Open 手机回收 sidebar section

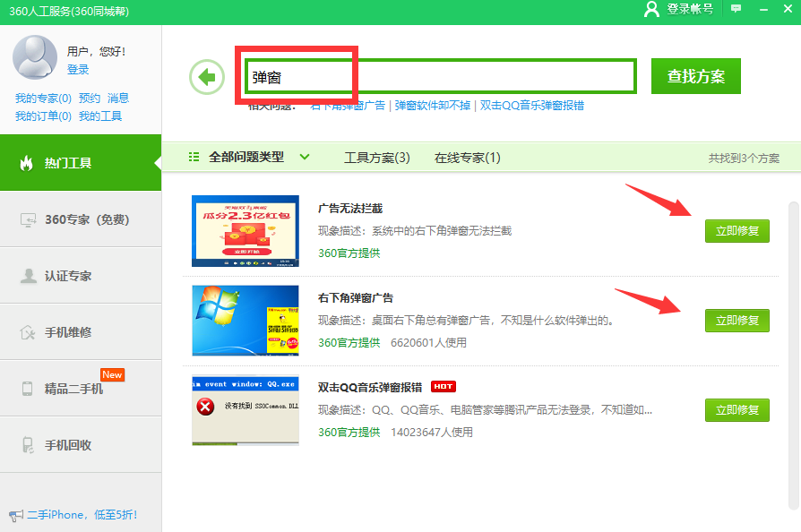tap(81, 445)
